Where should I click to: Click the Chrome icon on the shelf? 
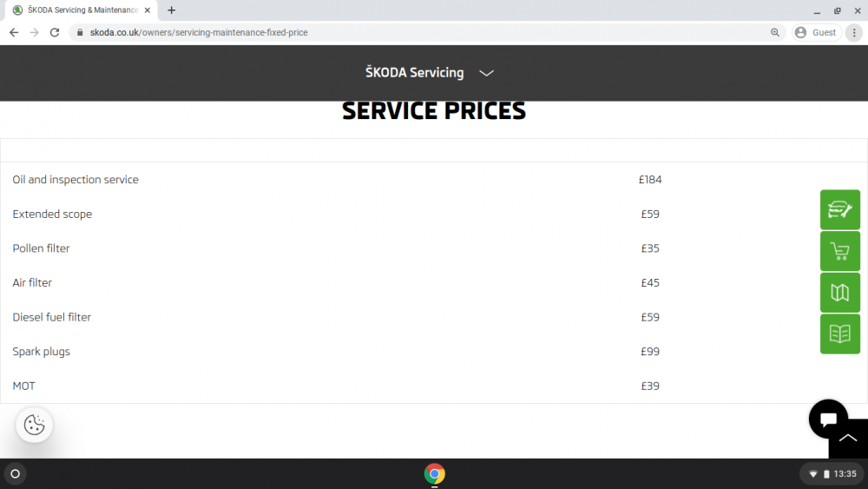click(435, 473)
